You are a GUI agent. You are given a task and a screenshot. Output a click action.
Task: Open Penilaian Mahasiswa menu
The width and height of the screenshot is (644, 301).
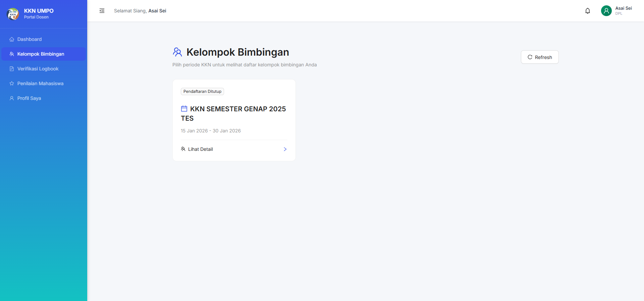tap(44, 83)
